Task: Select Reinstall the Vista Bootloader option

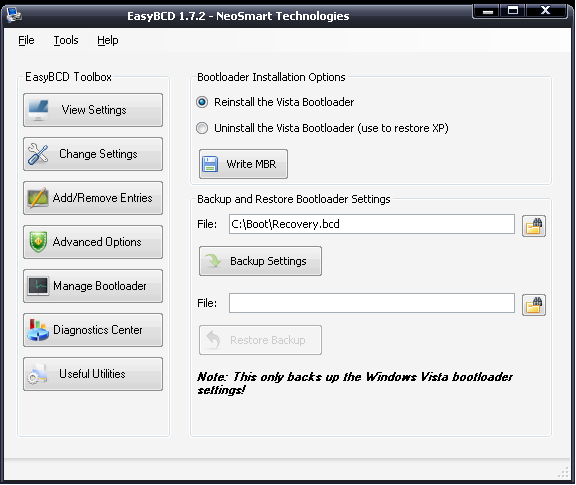Action: pos(202,102)
